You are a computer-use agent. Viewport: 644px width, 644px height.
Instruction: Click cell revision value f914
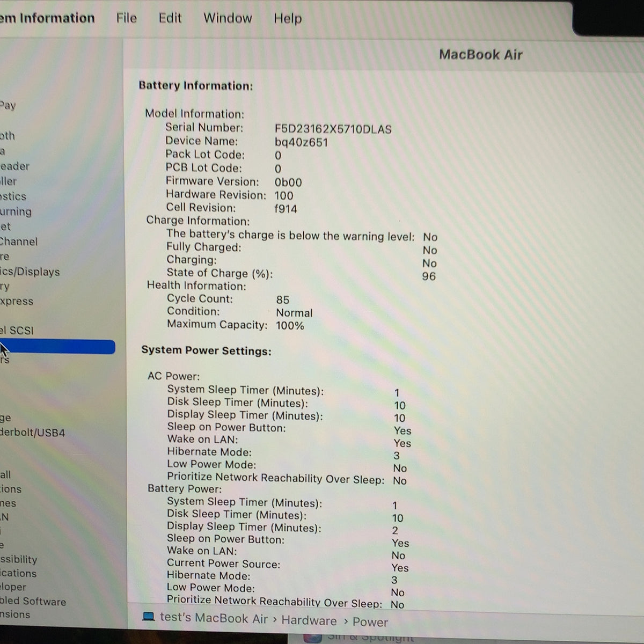pos(286,209)
